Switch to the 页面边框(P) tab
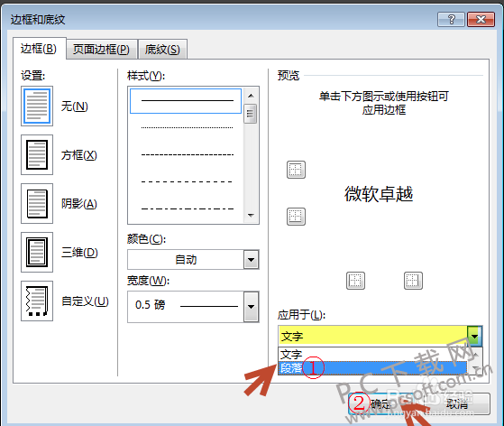 point(101,50)
